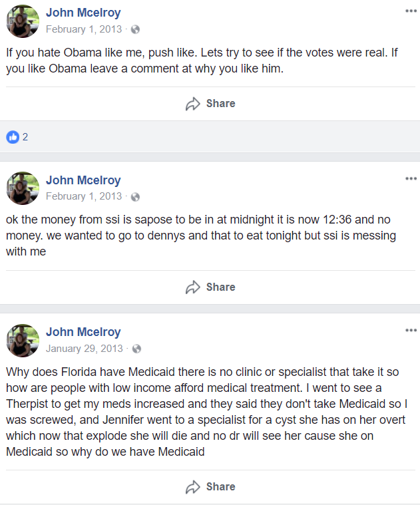420x505 pixels.
Task: Open John Mcelroy name link on Medicaid post
Action: tap(83, 332)
